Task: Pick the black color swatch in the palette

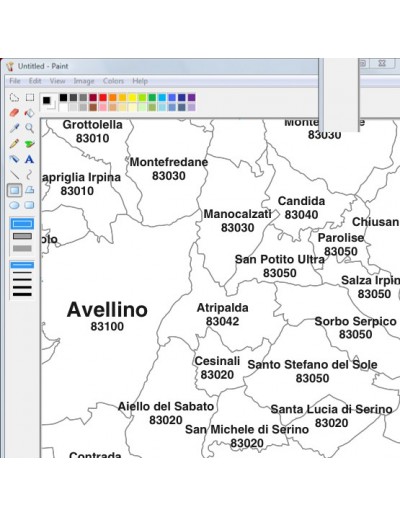Action: coord(63,97)
